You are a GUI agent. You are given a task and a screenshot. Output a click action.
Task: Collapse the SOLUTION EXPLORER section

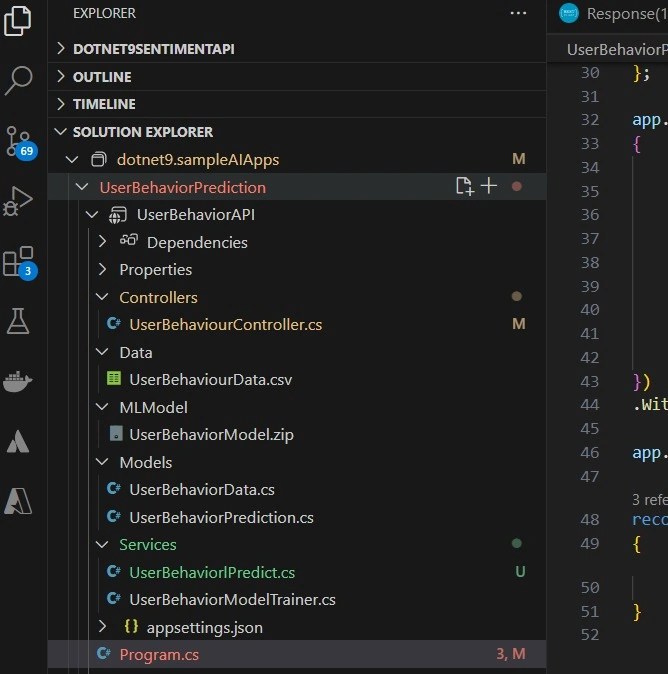(x=61, y=132)
